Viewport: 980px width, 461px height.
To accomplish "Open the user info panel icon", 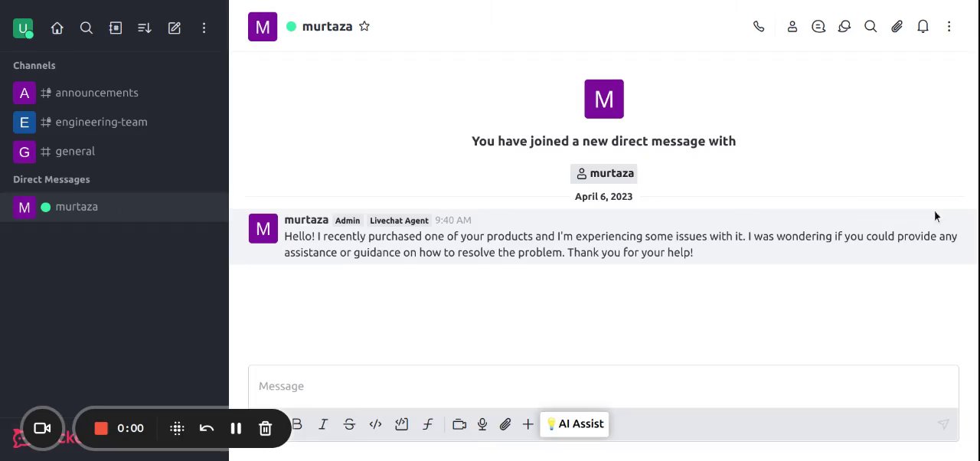I will click(792, 27).
